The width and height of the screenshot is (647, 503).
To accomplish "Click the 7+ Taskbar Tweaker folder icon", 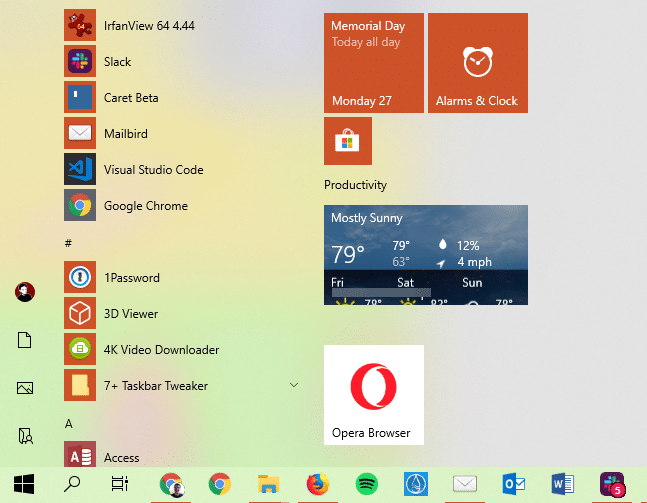I will (x=80, y=385).
